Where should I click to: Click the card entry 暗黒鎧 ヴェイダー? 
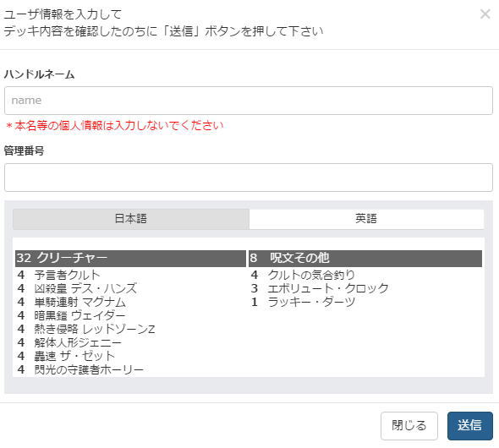point(80,315)
